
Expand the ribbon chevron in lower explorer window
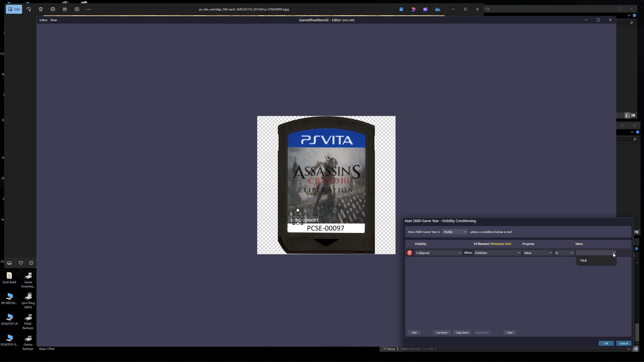(x=632, y=132)
